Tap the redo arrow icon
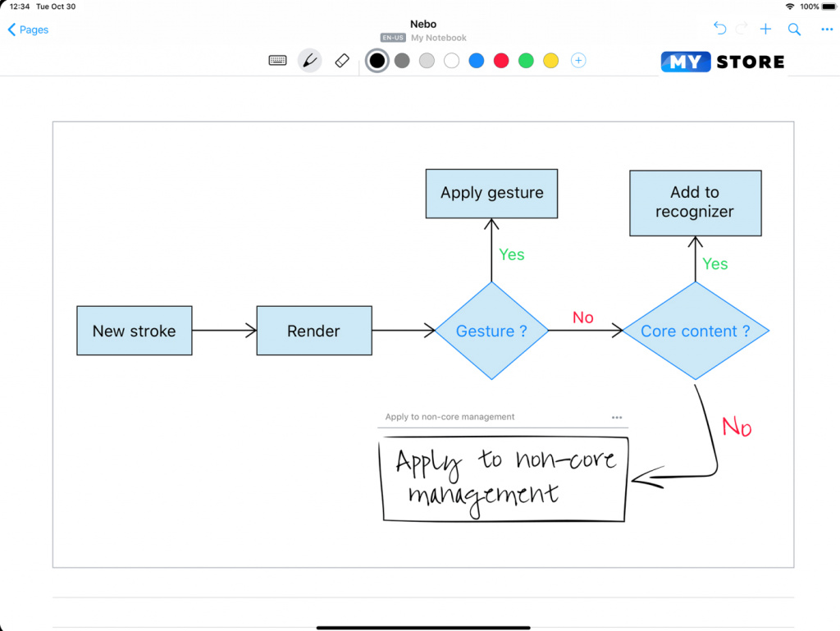 [x=742, y=30]
